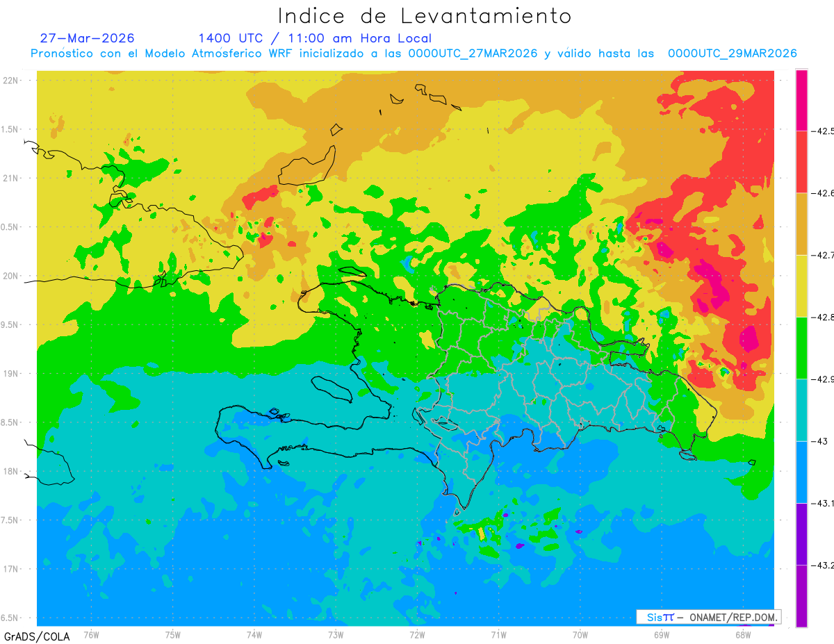This screenshot has width=834, height=644.
Task: Select the blue legend band below -43
Action: click(x=801, y=472)
